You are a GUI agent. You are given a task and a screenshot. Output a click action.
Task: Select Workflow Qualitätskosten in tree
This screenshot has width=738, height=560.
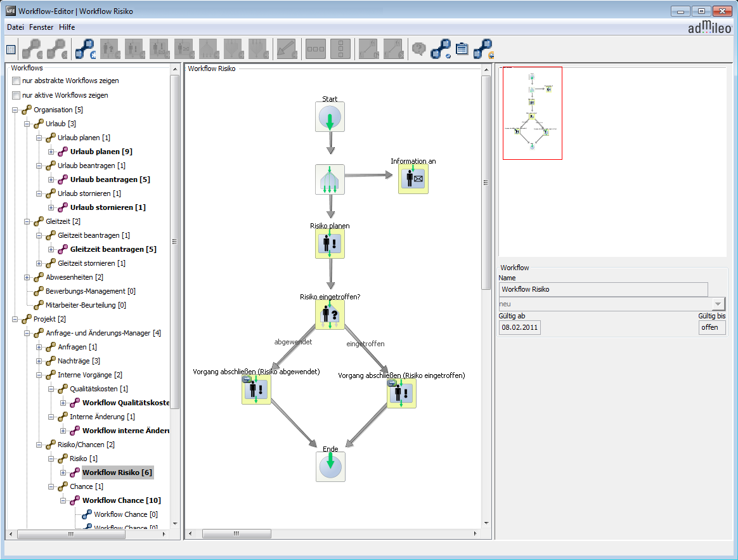126,403
